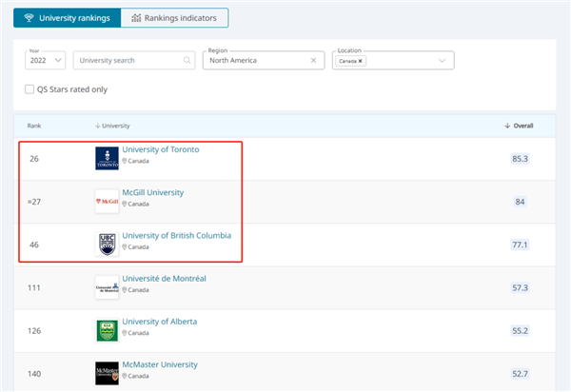Viewport: 571px width, 392px height.
Task: Focus the University search field
Action: point(134,60)
